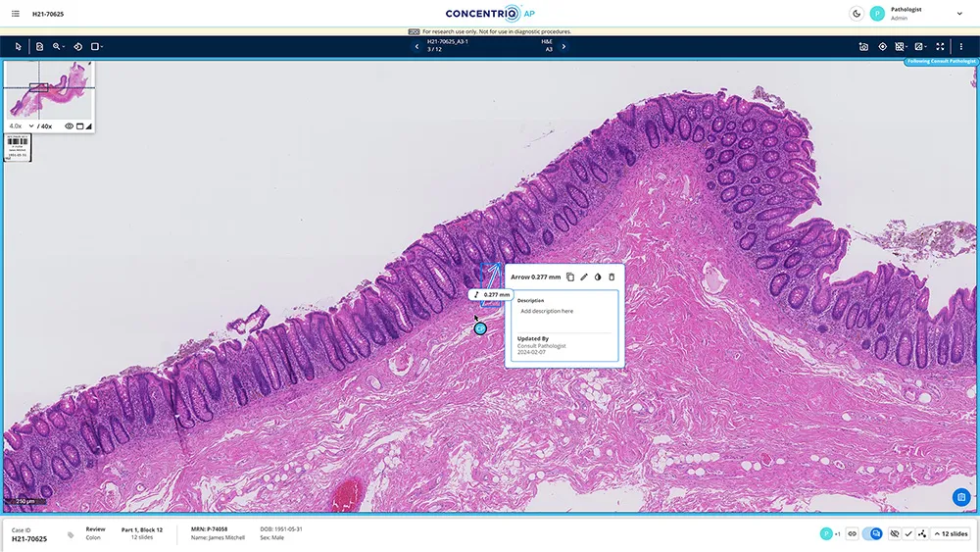Screen dimensions: 980x552
Task: Click the Pathologist user avatar
Action: click(877, 14)
